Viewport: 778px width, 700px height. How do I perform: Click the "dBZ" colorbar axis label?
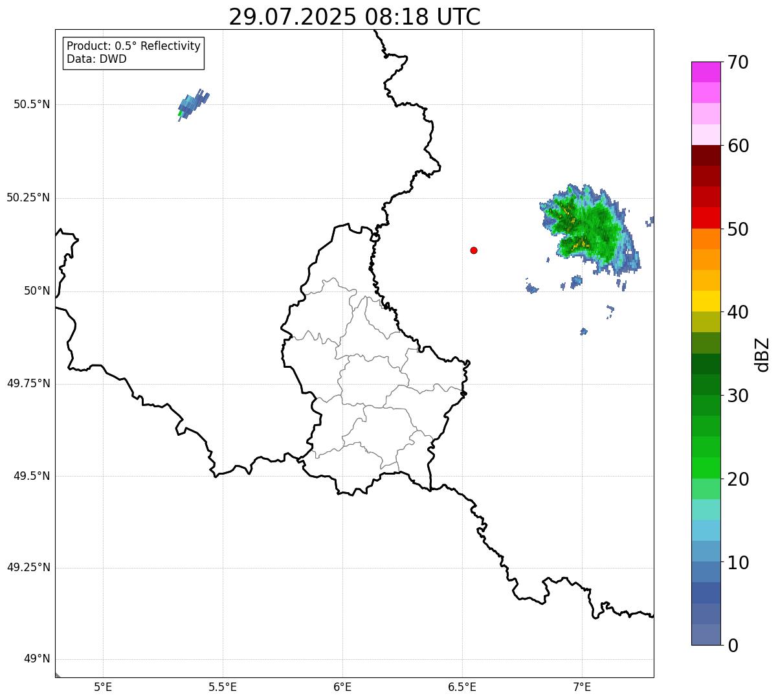(x=762, y=354)
